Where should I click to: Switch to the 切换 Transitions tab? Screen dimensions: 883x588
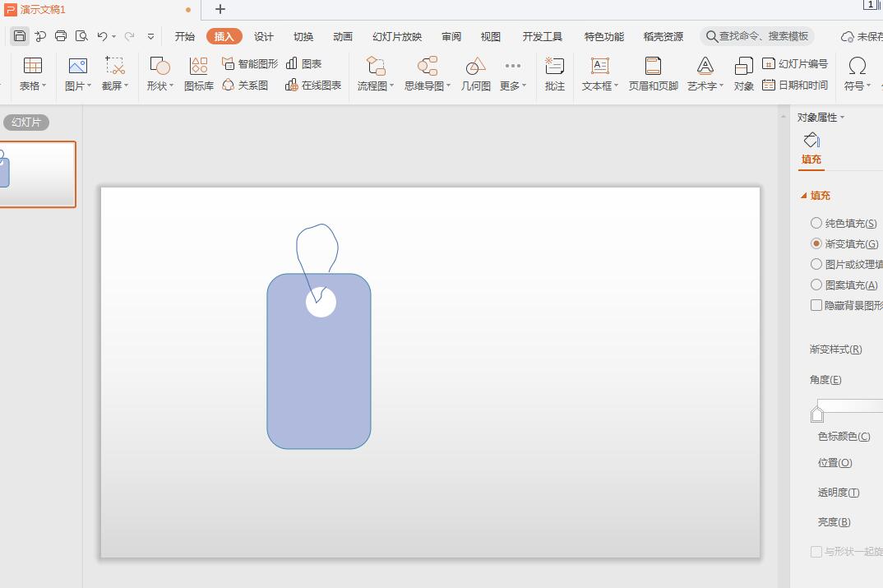303,37
